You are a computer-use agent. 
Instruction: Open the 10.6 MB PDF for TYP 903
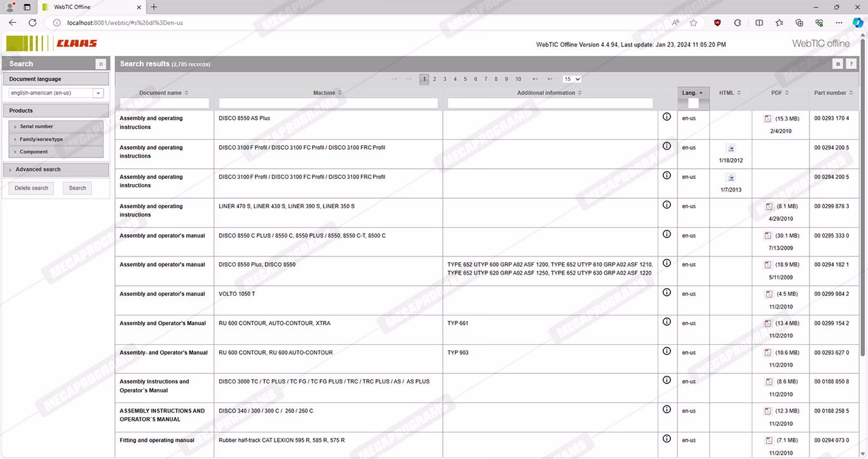(x=768, y=352)
